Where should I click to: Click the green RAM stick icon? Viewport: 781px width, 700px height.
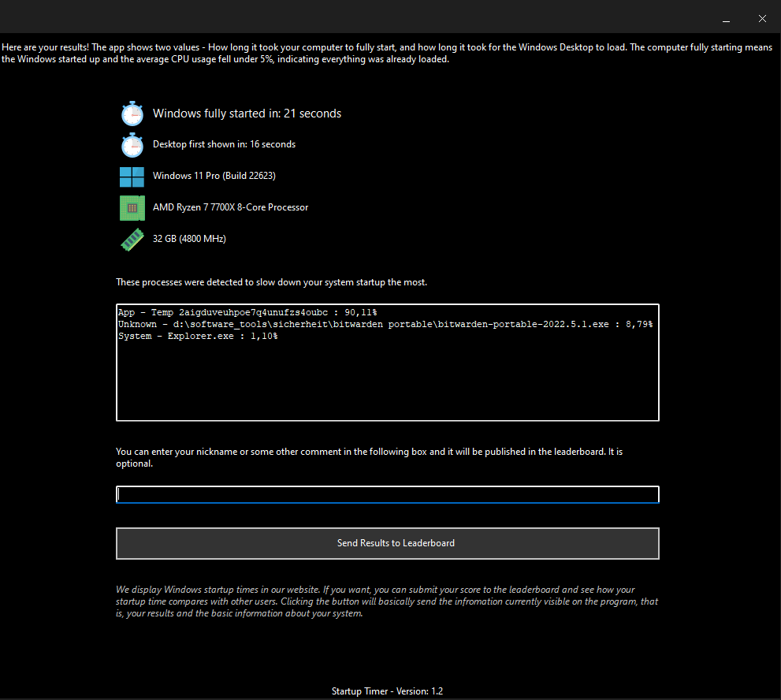132,240
